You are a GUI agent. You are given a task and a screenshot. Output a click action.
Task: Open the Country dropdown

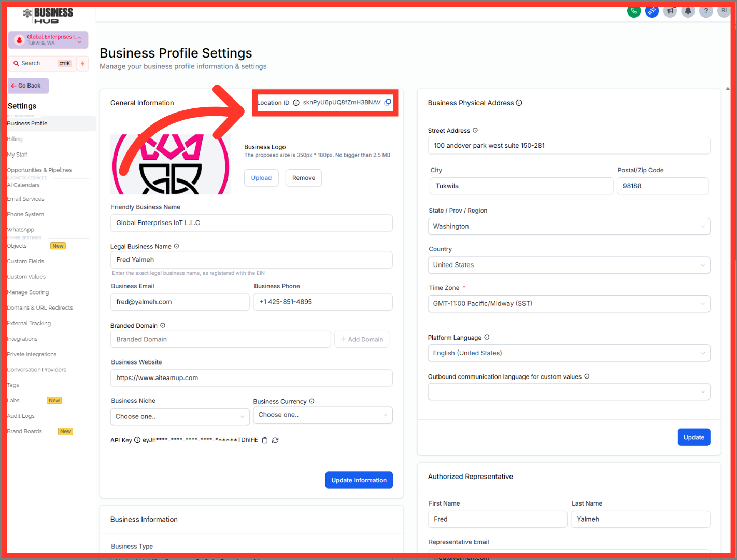point(569,265)
